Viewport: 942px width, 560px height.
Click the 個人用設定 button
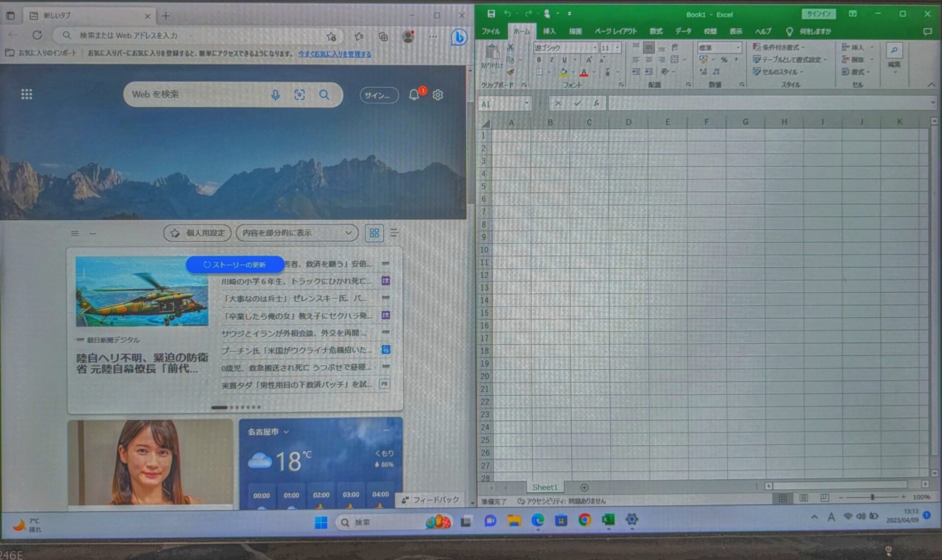(198, 233)
